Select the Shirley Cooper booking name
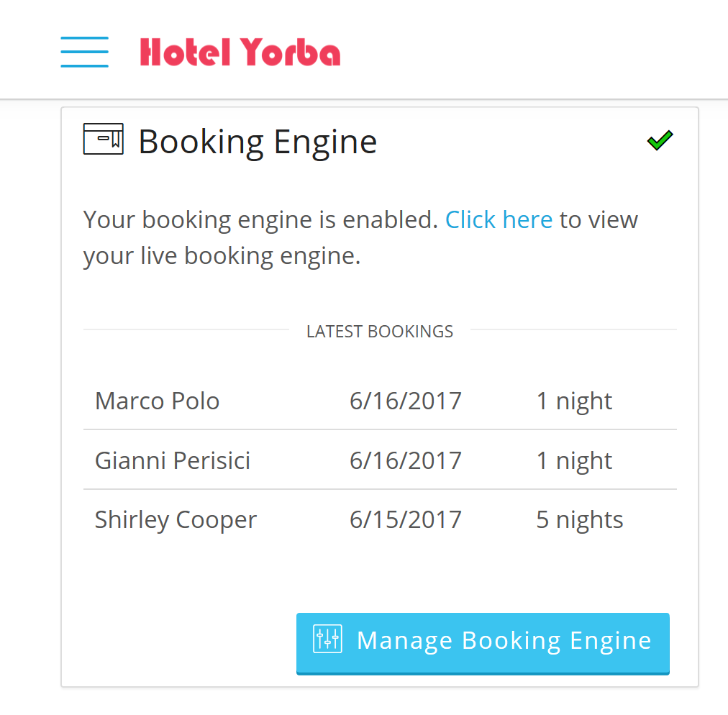Image resolution: width=728 pixels, height=715 pixels. click(x=176, y=519)
